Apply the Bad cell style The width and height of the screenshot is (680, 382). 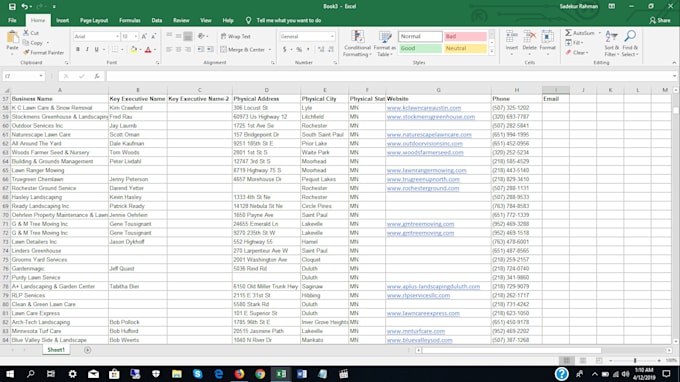(465, 36)
